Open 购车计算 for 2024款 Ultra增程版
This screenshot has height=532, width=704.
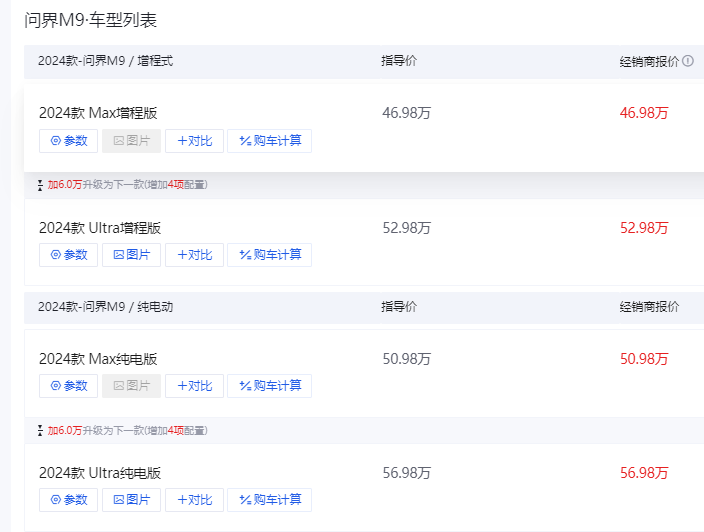[269, 255]
